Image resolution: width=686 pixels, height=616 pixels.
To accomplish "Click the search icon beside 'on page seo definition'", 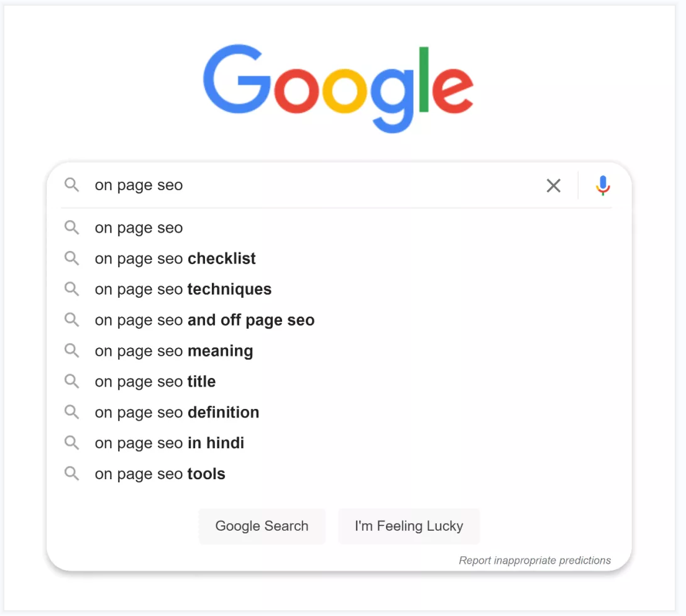I will click(71, 412).
